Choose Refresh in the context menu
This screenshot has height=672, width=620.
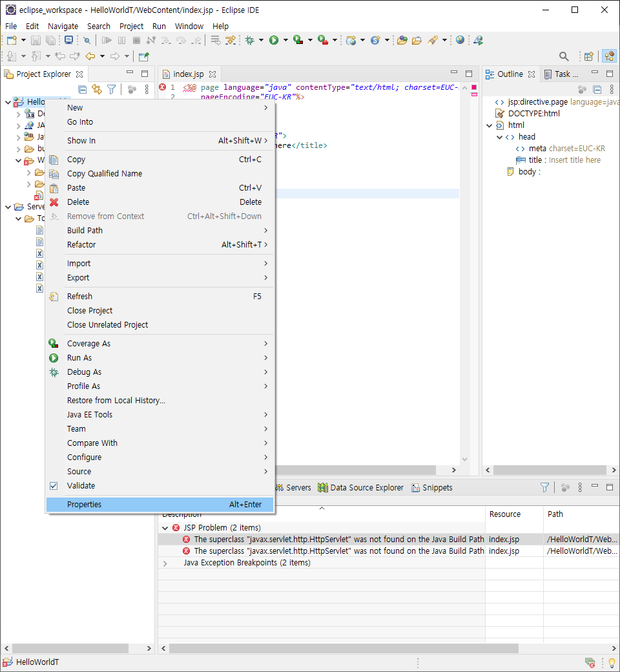click(160, 297)
